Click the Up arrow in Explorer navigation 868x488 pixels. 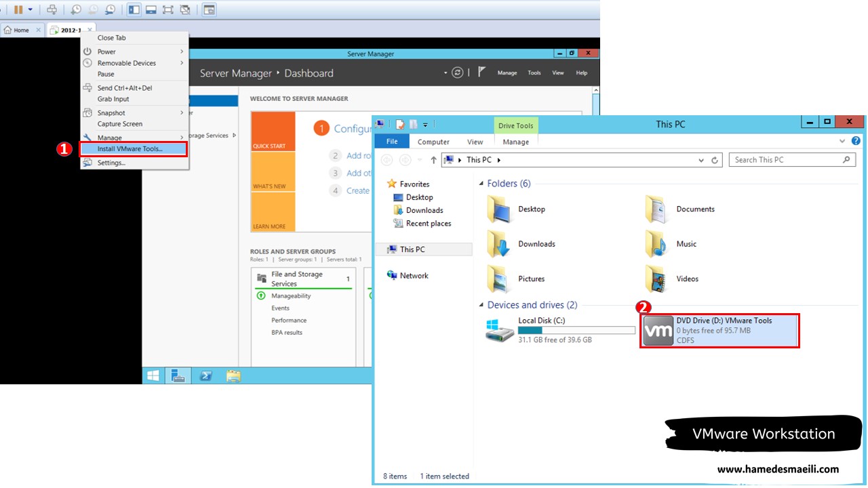coord(433,160)
